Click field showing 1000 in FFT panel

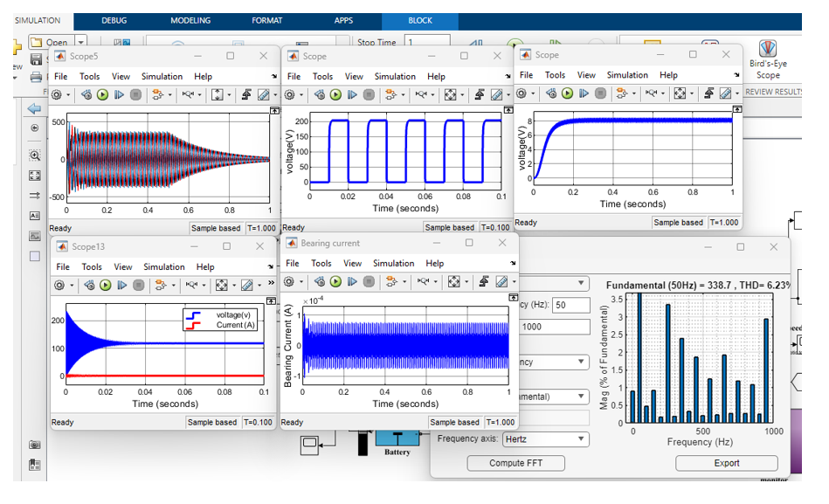pyautogui.click(x=555, y=327)
